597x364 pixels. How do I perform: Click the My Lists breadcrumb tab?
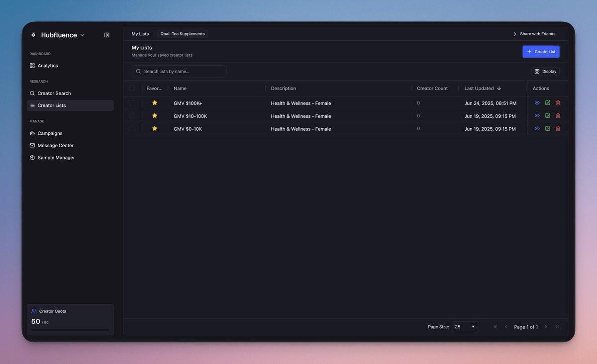point(140,34)
